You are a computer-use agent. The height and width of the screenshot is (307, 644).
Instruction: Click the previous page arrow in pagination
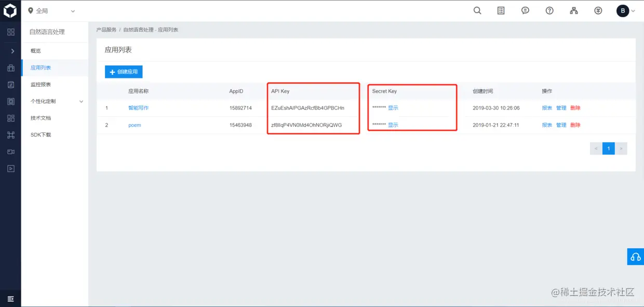[596, 149]
